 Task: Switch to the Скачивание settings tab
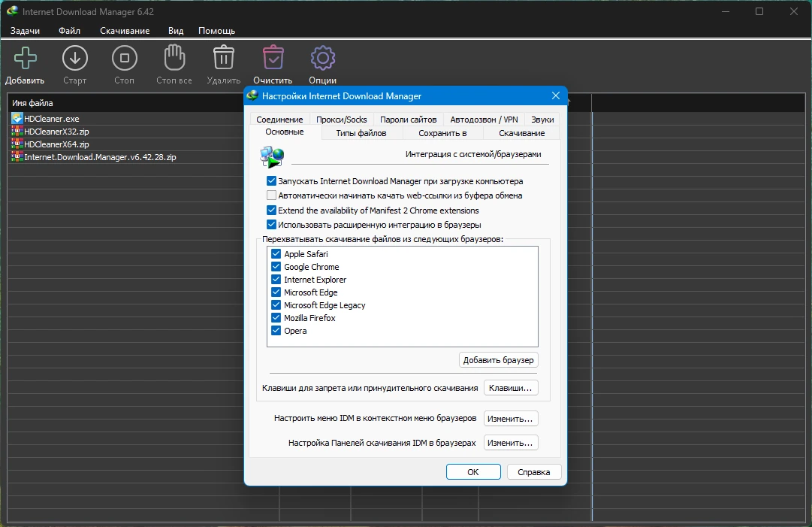[521, 133]
